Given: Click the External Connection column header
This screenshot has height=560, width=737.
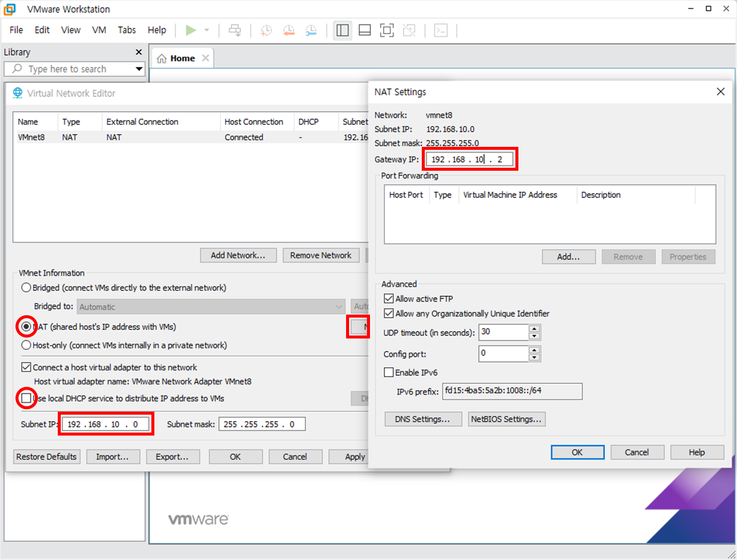Looking at the screenshot, I should pyautogui.click(x=161, y=122).
